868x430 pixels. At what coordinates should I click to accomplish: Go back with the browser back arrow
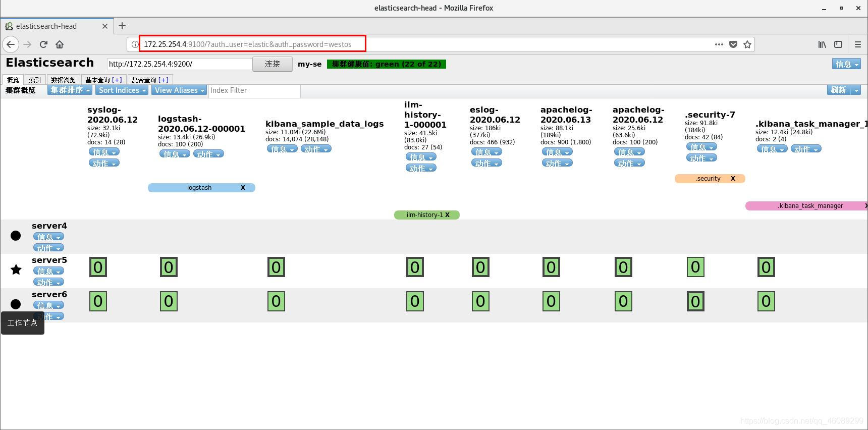click(x=11, y=44)
